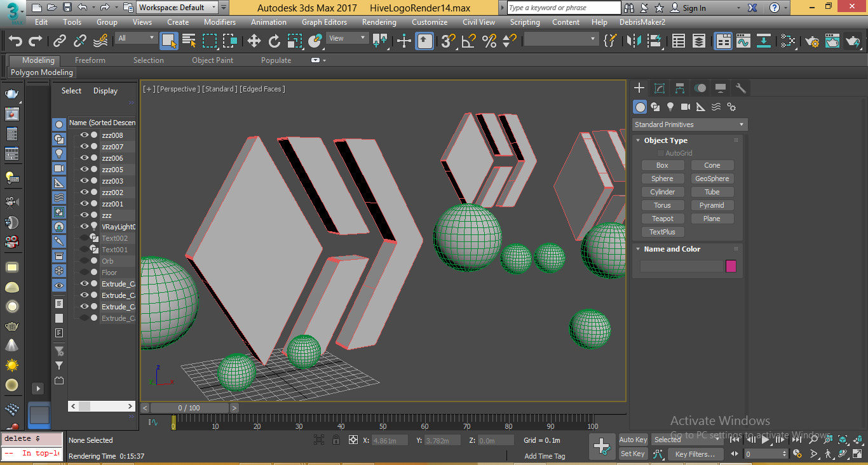The height and width of the screenshot is (465, 868).
Task: Enable the AutoGrid checkbox
Action: tap(661, 153)
